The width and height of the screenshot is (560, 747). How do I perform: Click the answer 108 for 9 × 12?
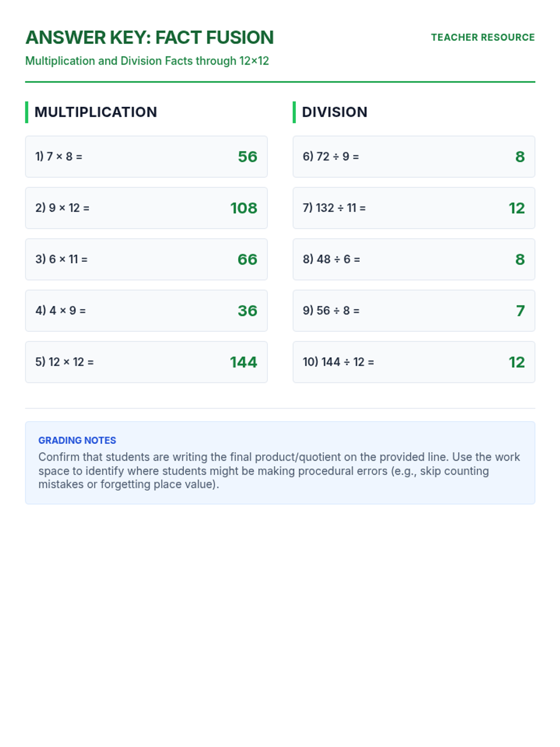pos(244,208)
